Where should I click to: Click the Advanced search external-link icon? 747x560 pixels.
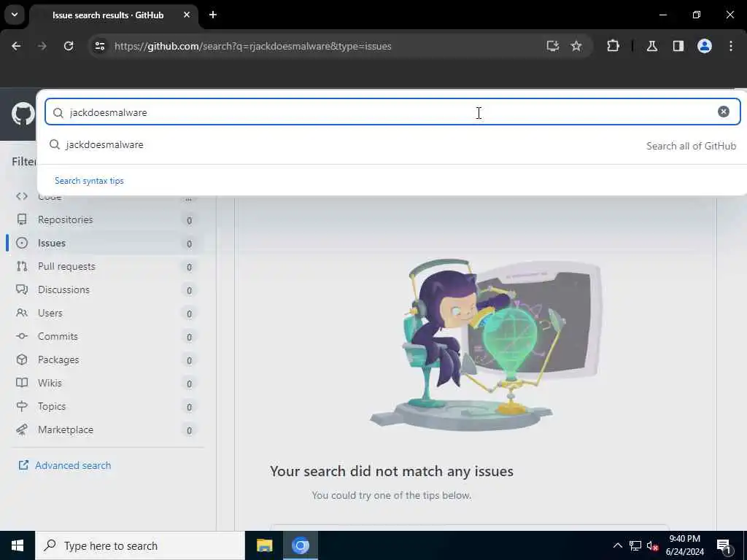[23, 464]
